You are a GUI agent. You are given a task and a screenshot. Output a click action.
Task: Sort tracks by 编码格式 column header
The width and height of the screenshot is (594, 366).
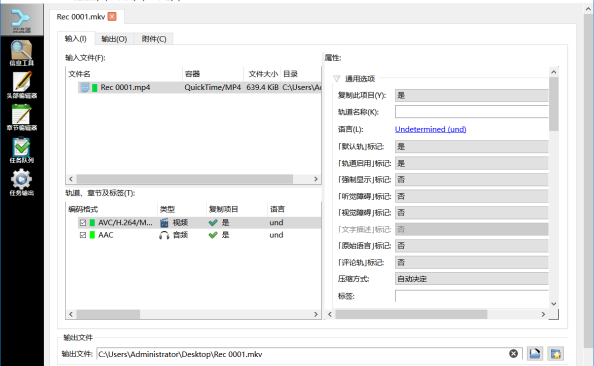pyautogui.click(x=111, y=209)
